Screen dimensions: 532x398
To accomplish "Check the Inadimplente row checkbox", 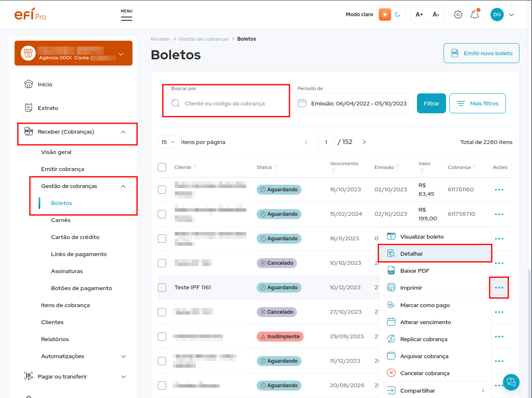I will tap(162, 337).
